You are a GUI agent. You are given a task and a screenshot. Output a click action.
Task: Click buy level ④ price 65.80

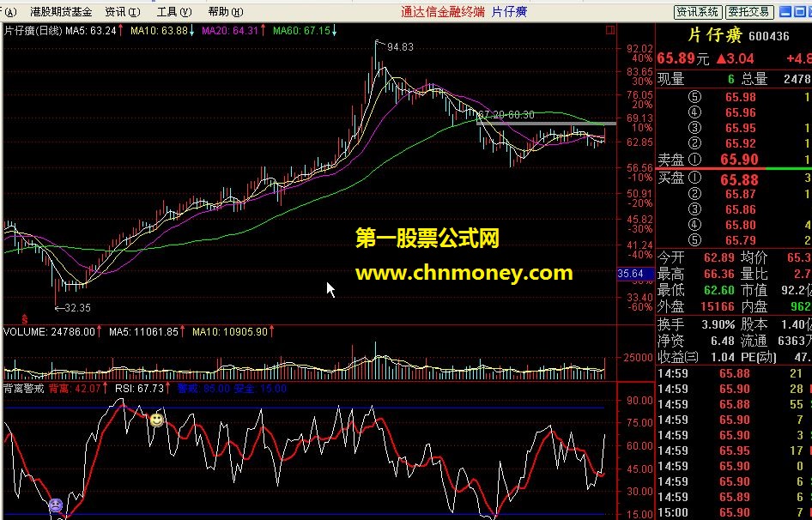[741, 226]
